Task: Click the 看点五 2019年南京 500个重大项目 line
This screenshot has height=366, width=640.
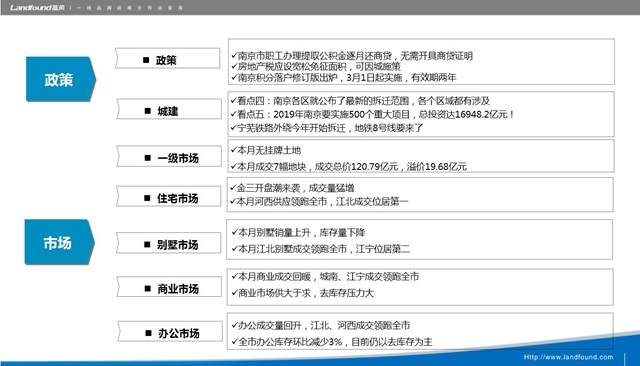Action: (372, 114)
